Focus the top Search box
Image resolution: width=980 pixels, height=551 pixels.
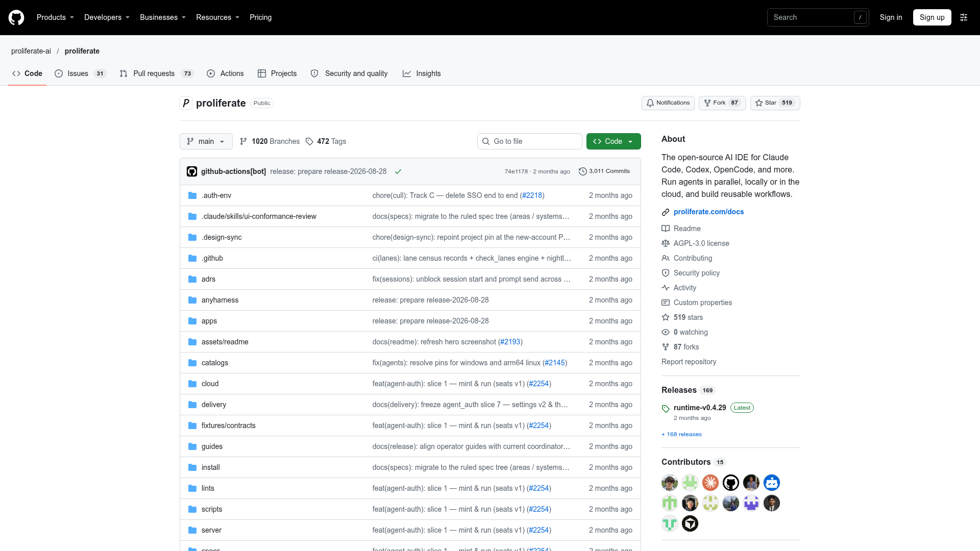(818, 17)
